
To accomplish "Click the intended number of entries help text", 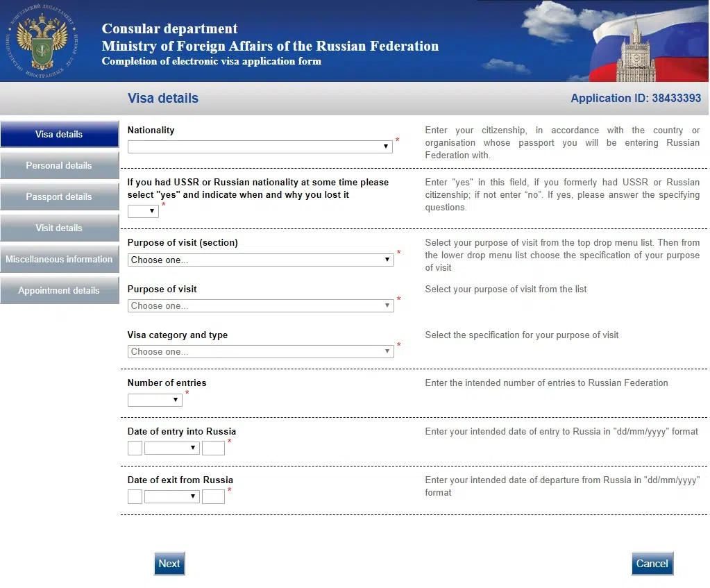I will 546,383.
